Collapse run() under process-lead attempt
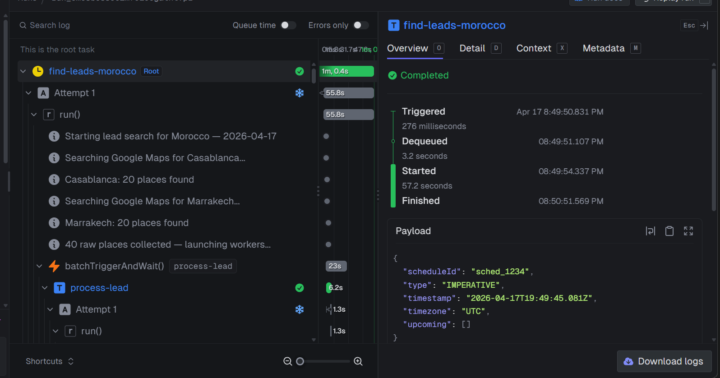 click(56, 331)
